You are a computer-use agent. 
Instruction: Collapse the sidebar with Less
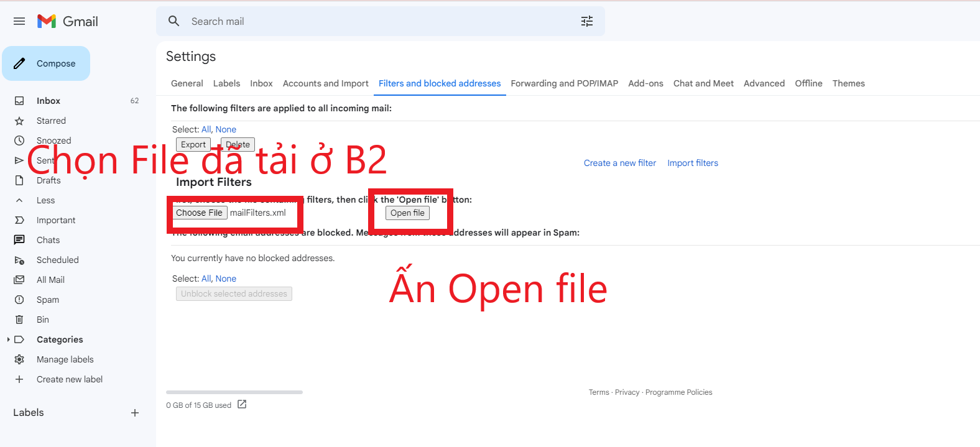click(x=45, y=200)
